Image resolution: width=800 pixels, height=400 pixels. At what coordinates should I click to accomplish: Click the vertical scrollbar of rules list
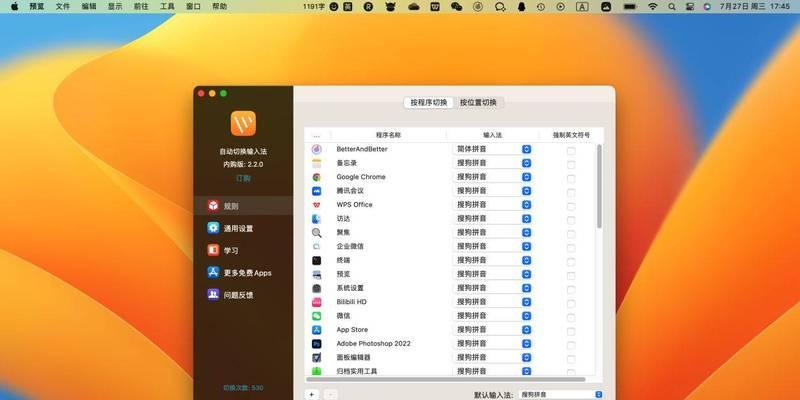(x=599, y=186)
